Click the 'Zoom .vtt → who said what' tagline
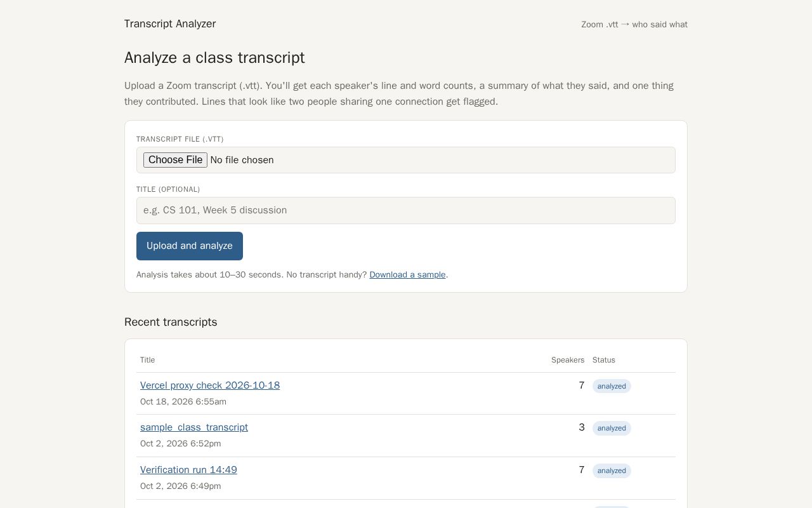 click(634, 25)
